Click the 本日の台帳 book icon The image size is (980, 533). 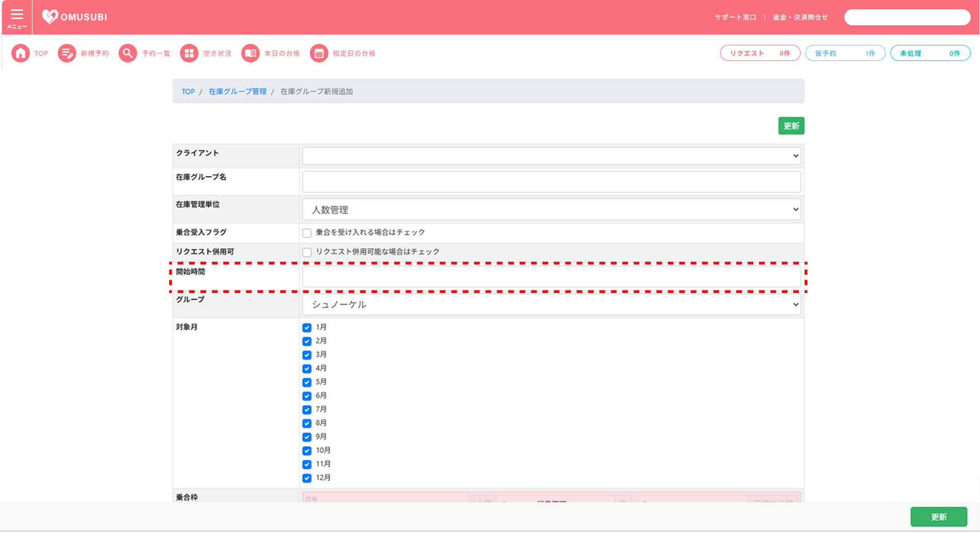tap(251, 53)
